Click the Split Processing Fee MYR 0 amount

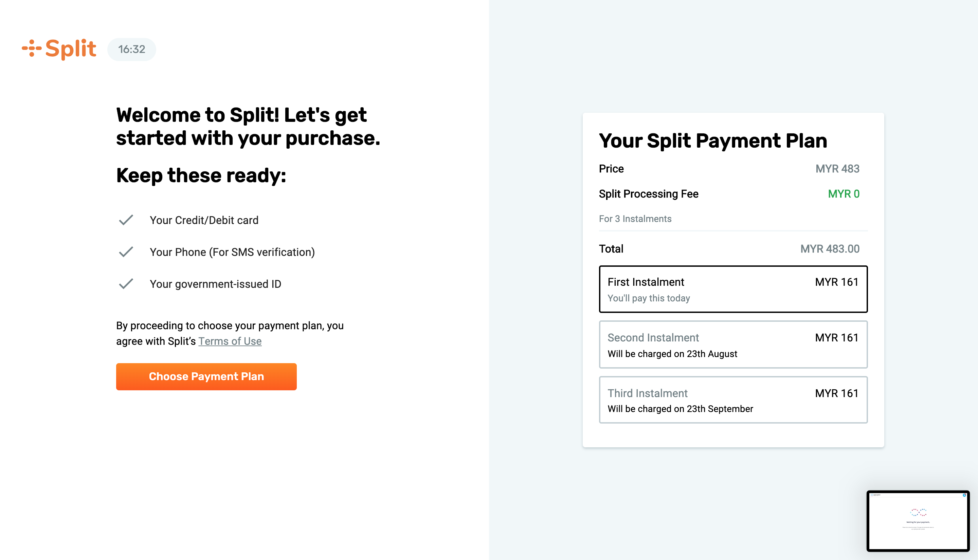pyautogui.click(x=843, y=194)
